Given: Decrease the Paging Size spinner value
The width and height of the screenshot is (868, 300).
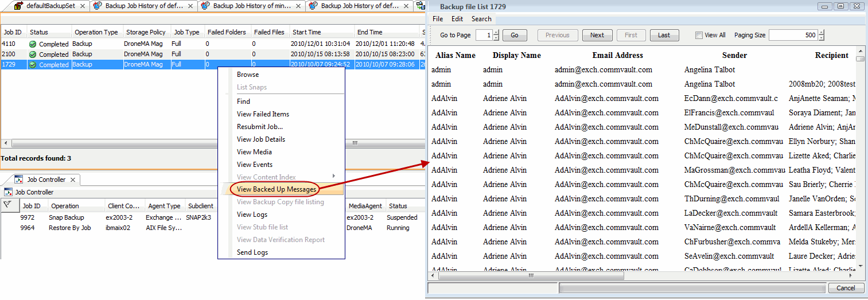Looking at the screenshot, I should coord(822,38).
